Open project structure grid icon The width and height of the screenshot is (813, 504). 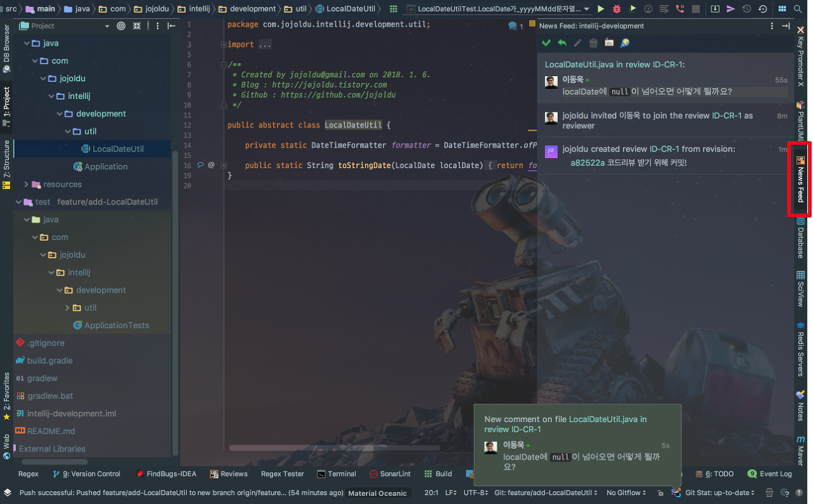(x=782, y=9)
